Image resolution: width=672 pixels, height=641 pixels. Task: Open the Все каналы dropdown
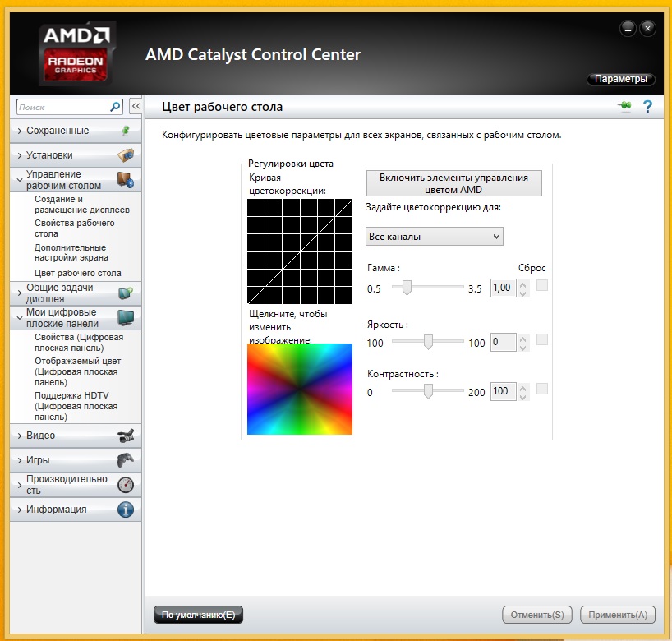click(434, 236)
